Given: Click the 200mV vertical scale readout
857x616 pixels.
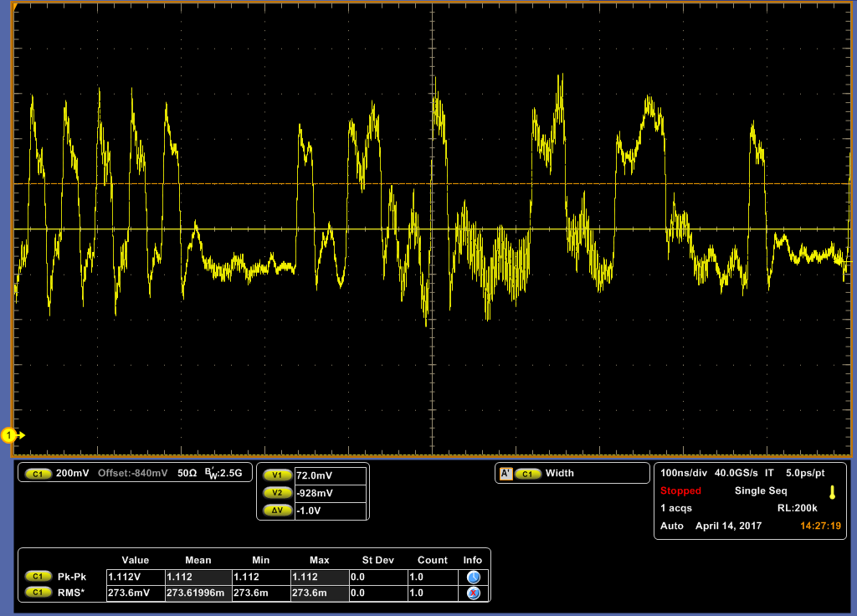Looking at the screenshot, I should (73, 474).
